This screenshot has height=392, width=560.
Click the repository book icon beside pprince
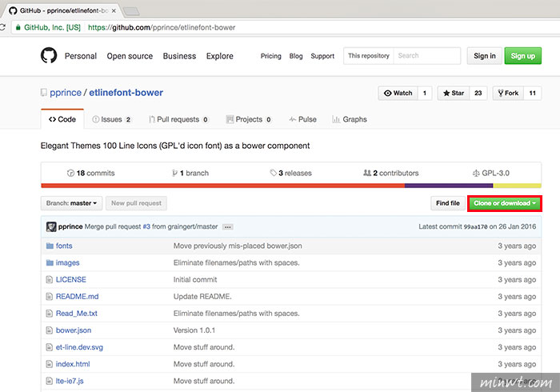43,93
